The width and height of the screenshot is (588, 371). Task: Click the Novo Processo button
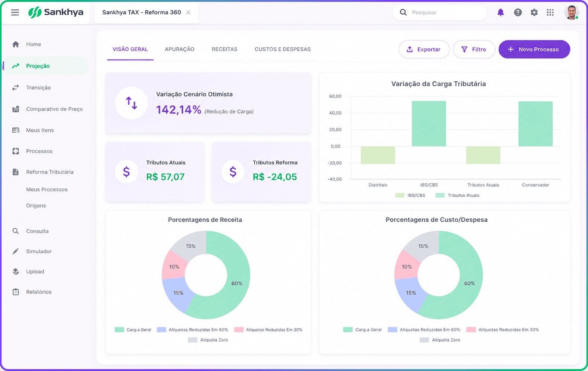click(534, 49)
